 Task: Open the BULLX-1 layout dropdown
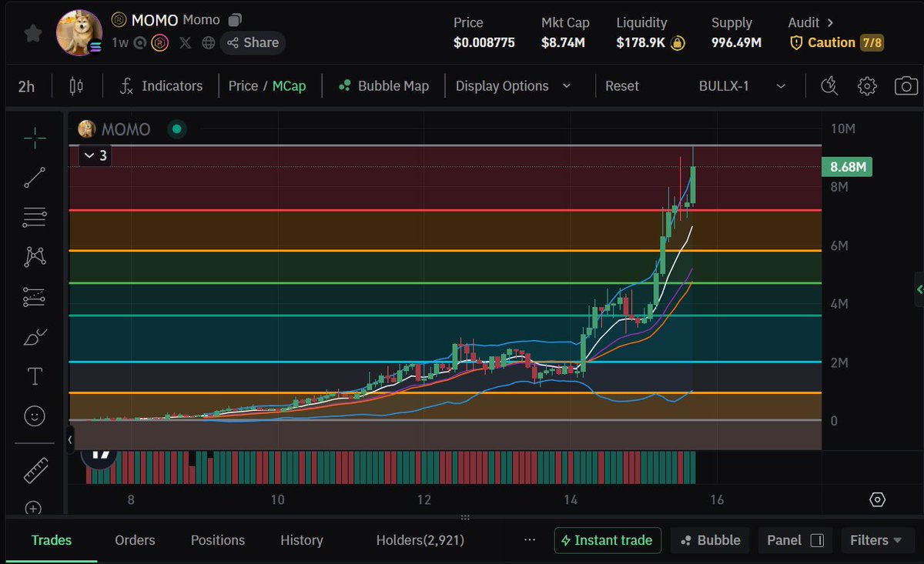pyautogui.click(x=742, y=86)
